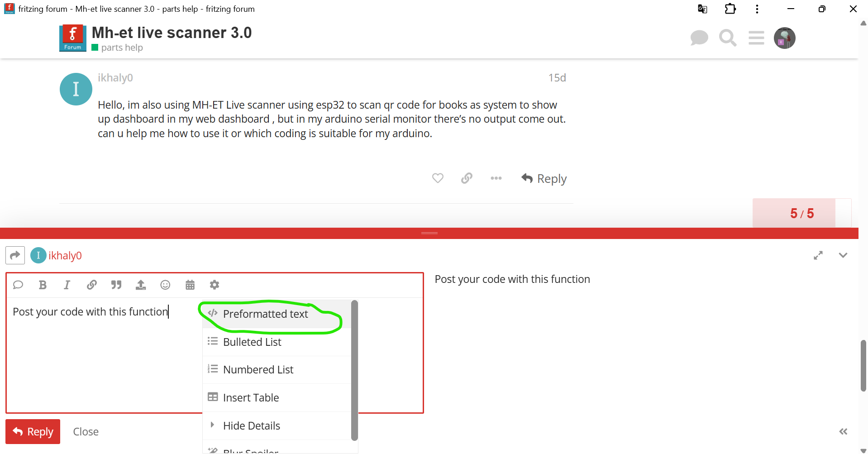
Task: Select Preformatted text menu option
Action: click(277, 314)
